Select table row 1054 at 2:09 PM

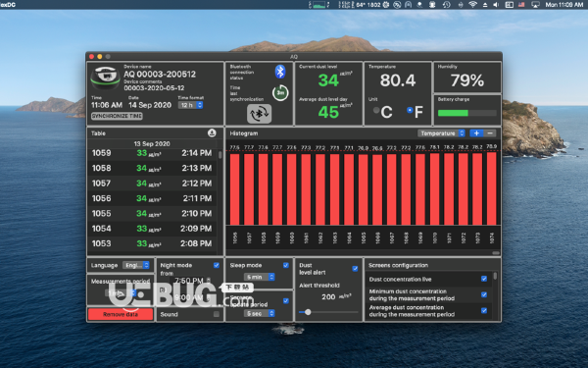pyautogui.click(x=152, y=229)
